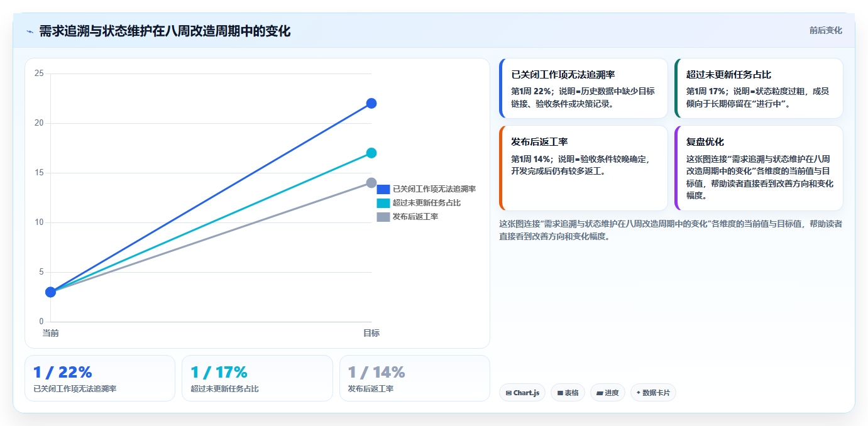Click the gray data point at 14
This screenshot has height=426, width=868.
tap(371, 183)
